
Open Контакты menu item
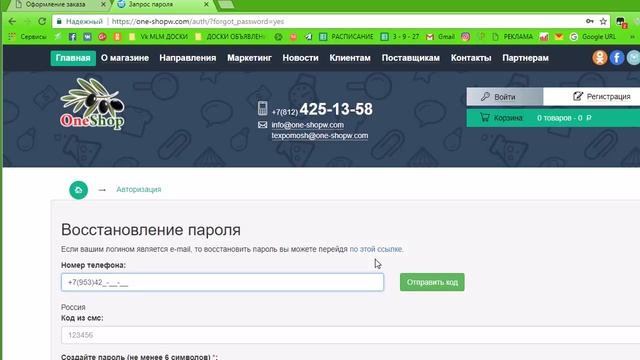tap(471, 58)
